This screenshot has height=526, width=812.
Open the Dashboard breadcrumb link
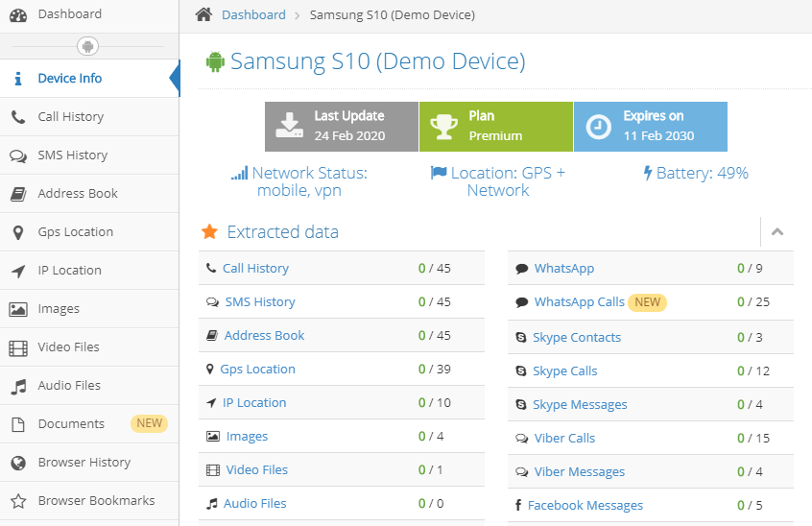point(253,15)
